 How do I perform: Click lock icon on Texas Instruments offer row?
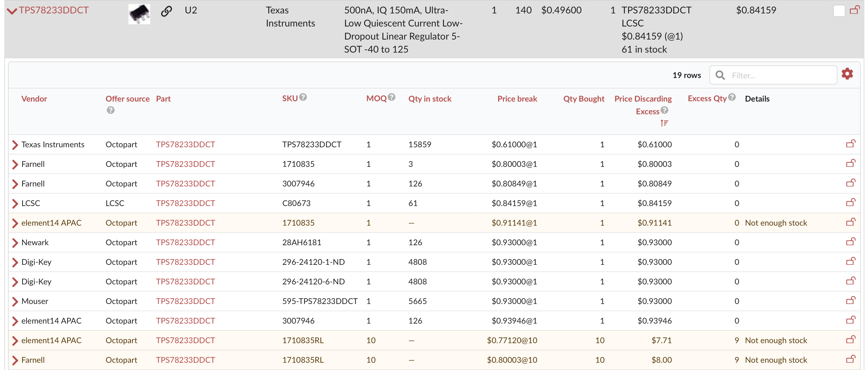point(851,144)
